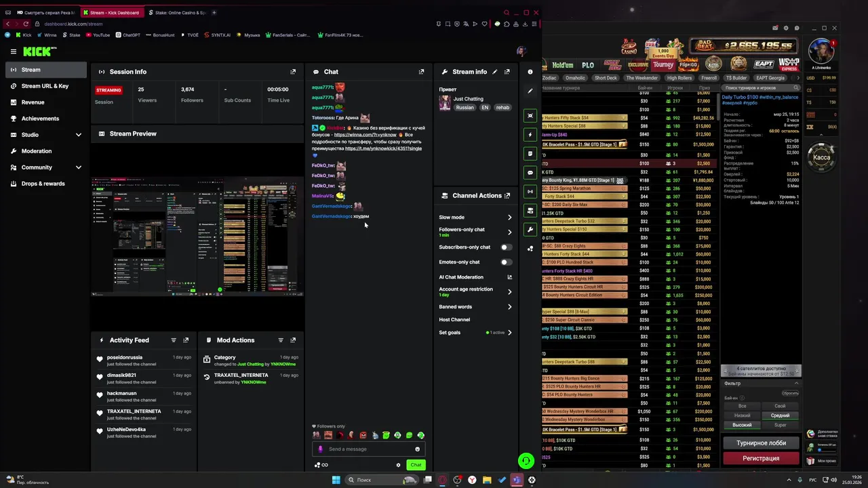Click poker tournament search field
868x488 pixels.
coord(761,88)
